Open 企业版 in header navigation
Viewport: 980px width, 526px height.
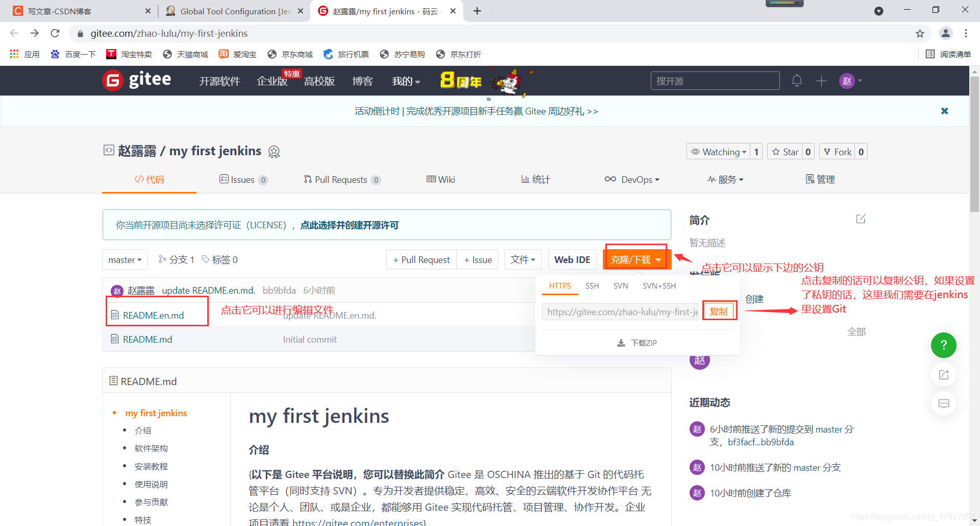[x=272, y=81]
